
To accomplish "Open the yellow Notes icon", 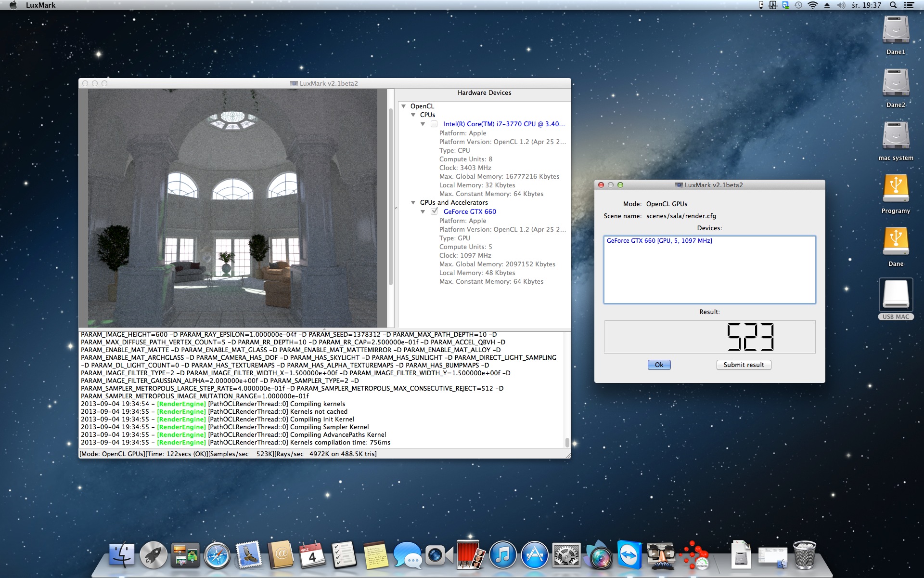I will coord(376,555).
